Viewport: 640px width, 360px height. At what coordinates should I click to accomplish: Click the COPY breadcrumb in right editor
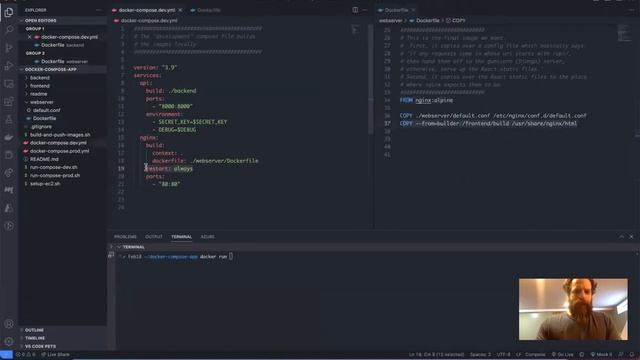click(458, 20)
